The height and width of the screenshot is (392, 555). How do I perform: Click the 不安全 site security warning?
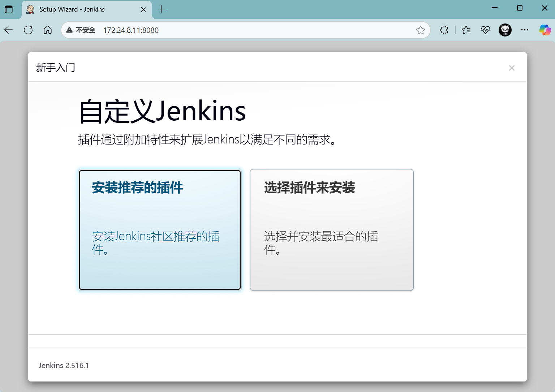pyautogui.click(x=81, y=30)
